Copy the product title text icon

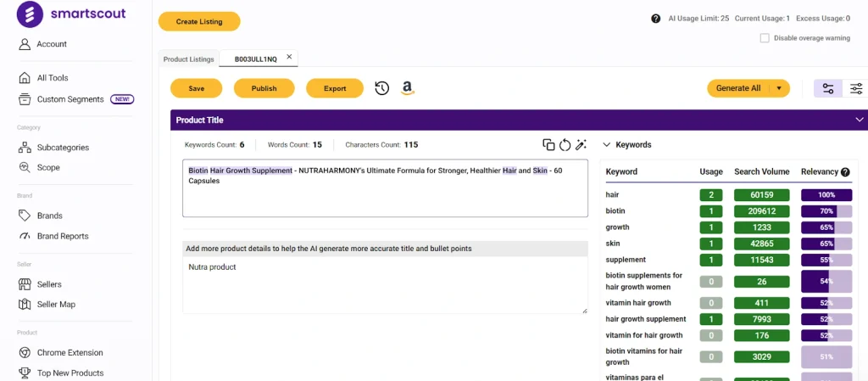click(x=548, y=144)
